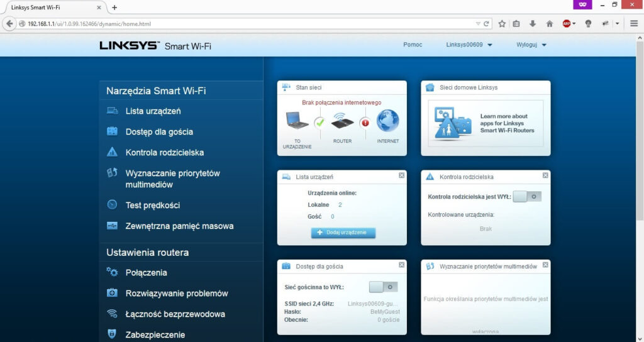Click the Stan sieci widget header icon
This screenshot has height=342, width=644.
286,87
